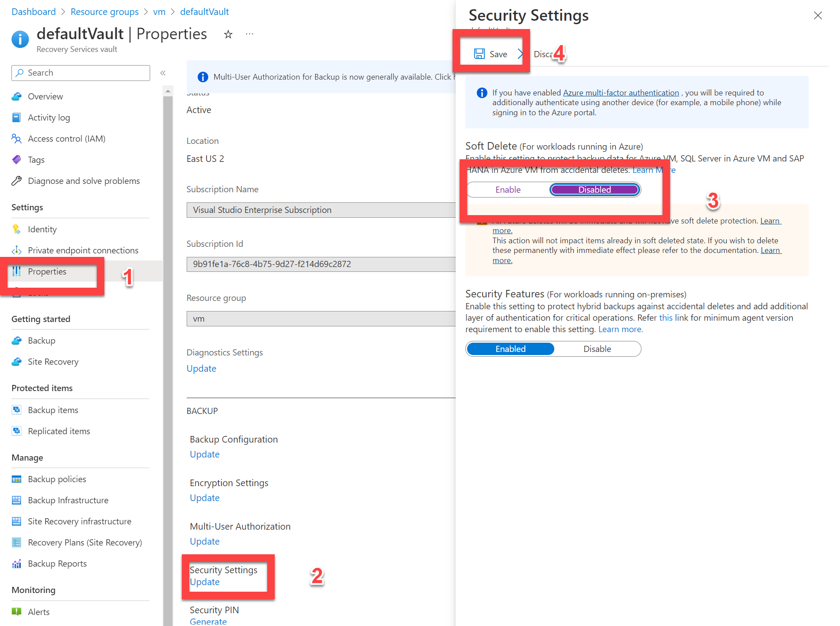Viewport: 840px width, 626px height.
Task: Click the Learn more link after soft delete protection
Action: click(770, 221)
